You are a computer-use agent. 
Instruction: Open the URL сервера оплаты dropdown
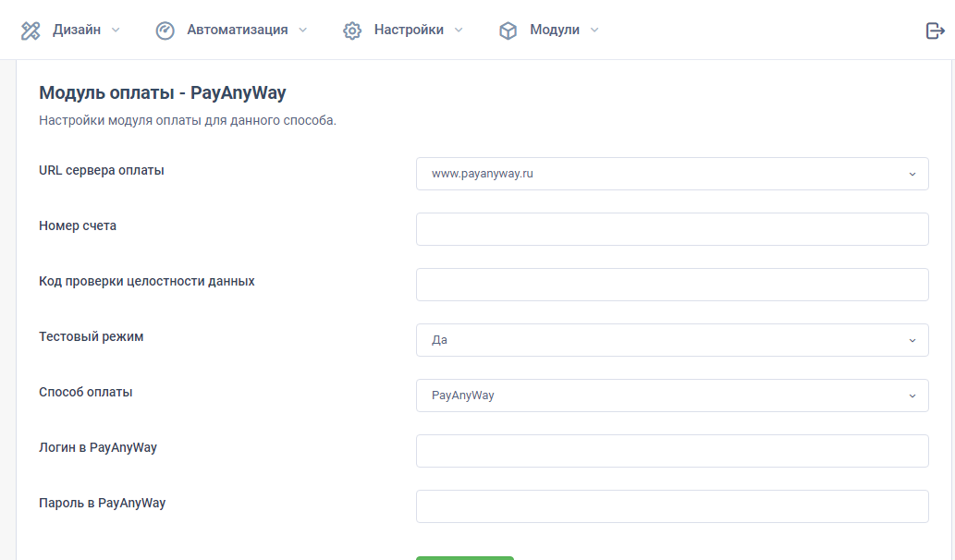click(672, 174)
